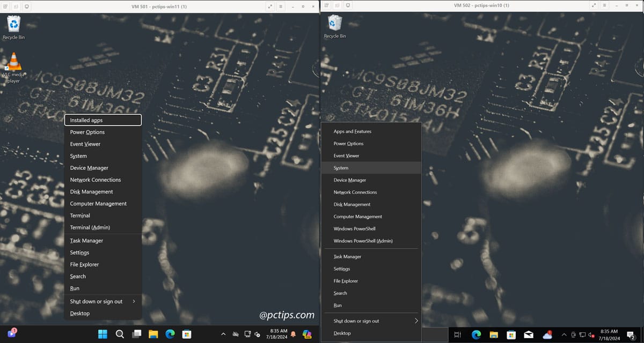The height and width of the screenshot is (343, 644).
Task: Open File Explorer from the Windows 11 taskbar
Action: [153, 333]
